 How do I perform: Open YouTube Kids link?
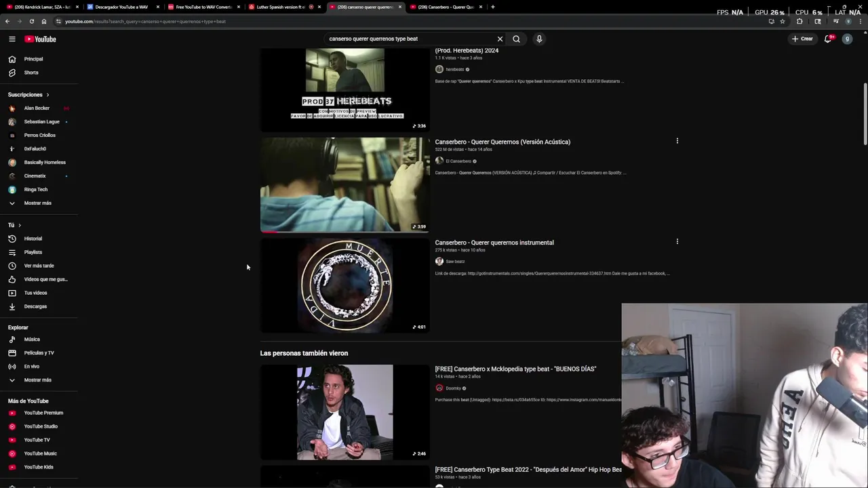pyautogui.click(x=39, y=467)
